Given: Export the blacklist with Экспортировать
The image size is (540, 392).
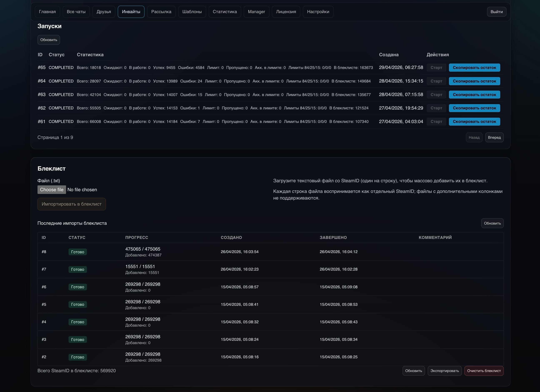Looking at the screenshot, I should coord(445,371).
